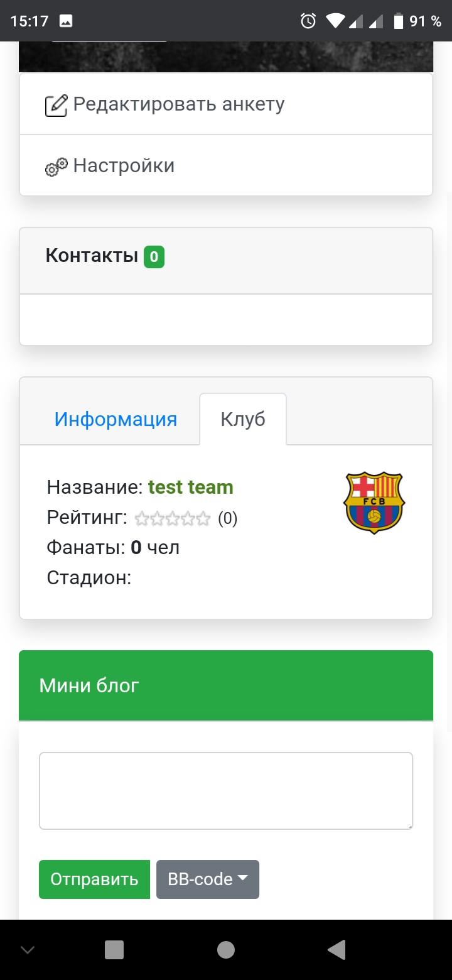Tap the alarm icon in status bar
Screen dimensions: 452x980
pyautogui.click(x=308, y=21)
